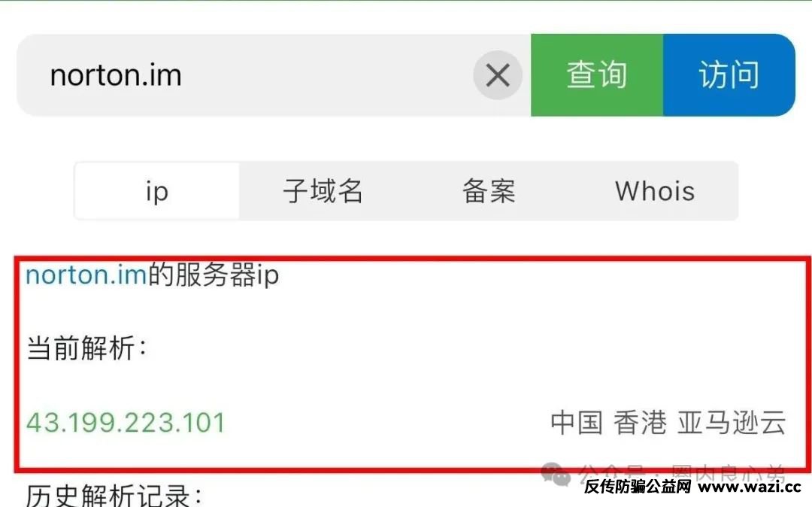Open the blue norton.im link

point(86,275)
